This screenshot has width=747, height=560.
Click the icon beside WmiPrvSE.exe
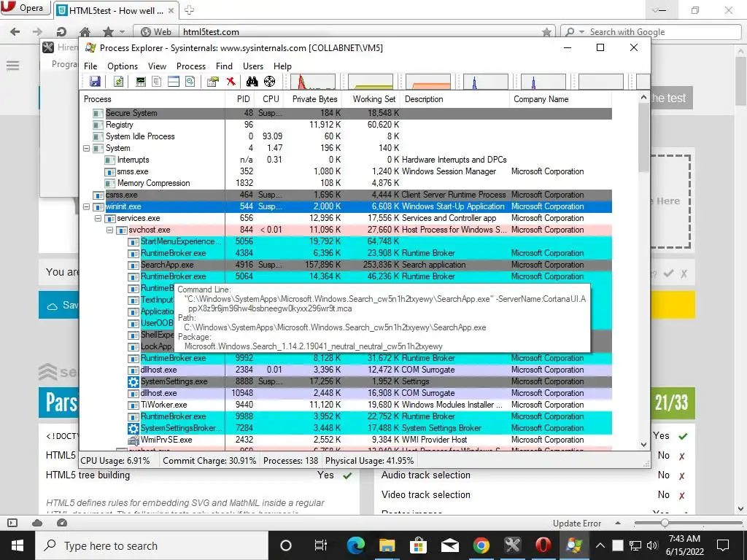pyautogui.click(x=133, y=440)
